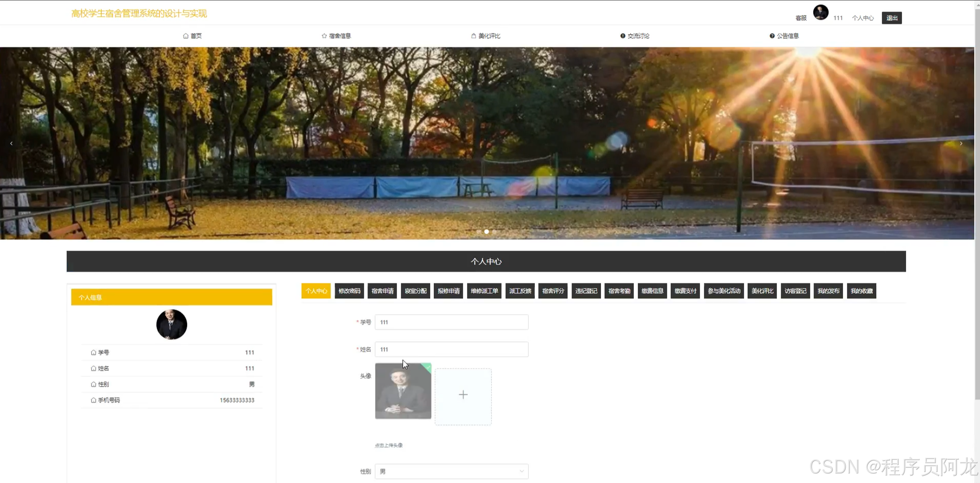This screenshot has width=980, height=483.
Task: Click the plus icon to upload avatar
Action: (x=463, y=395)
